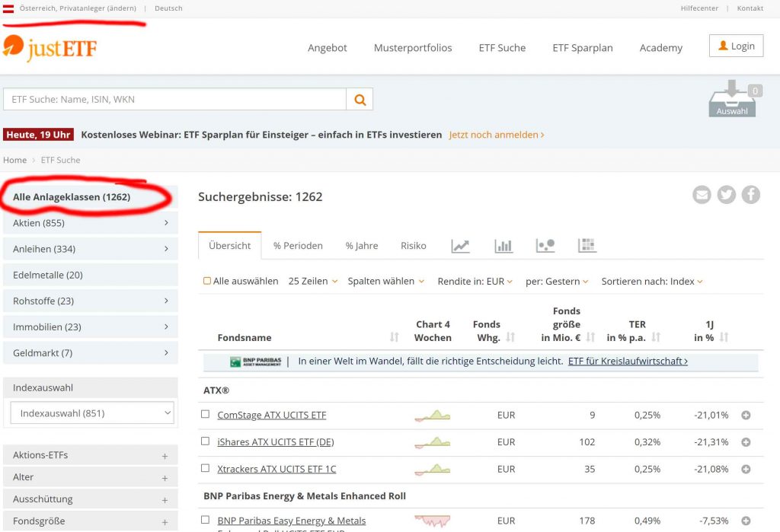The width and height of the screenshot is (780, 532).
Task: Switch to the % Jahre tab
Action: (362, 246)
